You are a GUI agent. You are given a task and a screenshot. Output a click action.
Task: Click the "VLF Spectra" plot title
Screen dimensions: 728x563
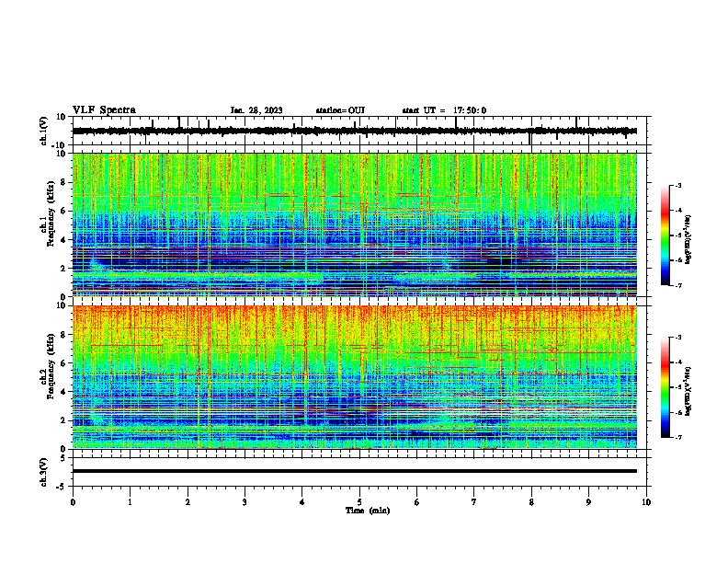104,110
